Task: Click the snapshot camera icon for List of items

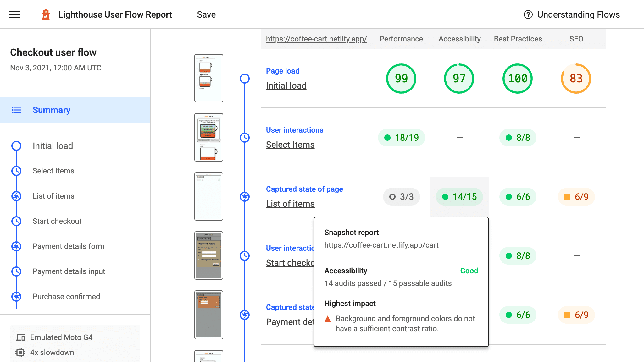Action: click(245, 197)
